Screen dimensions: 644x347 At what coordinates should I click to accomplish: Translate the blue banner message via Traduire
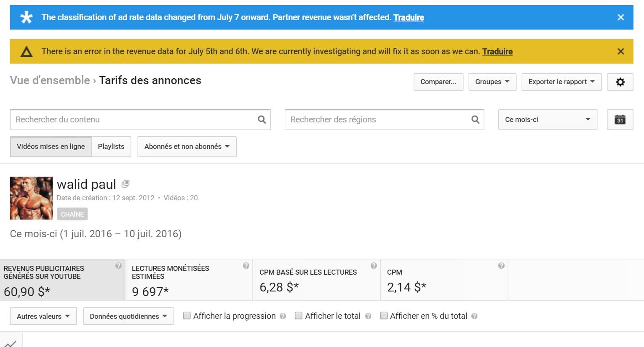click(x=409, y=17)
